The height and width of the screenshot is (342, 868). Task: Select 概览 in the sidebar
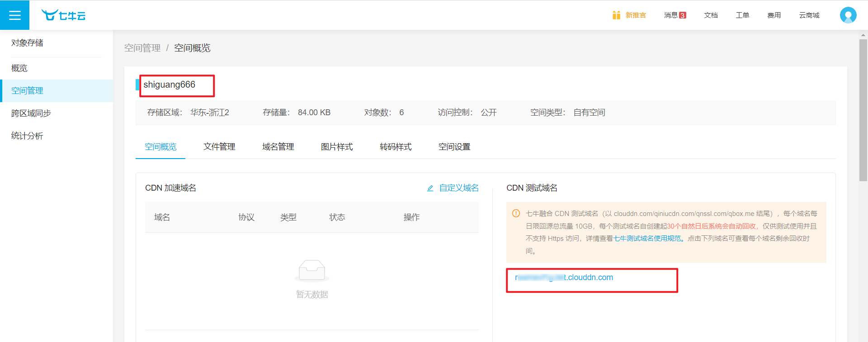tap(19, 68)
